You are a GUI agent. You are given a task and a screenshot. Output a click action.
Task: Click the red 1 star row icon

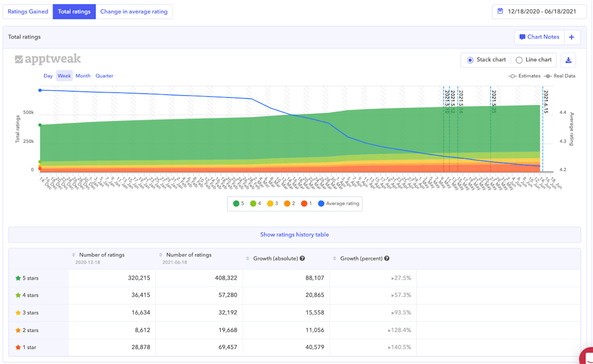(x=18, y=347)
